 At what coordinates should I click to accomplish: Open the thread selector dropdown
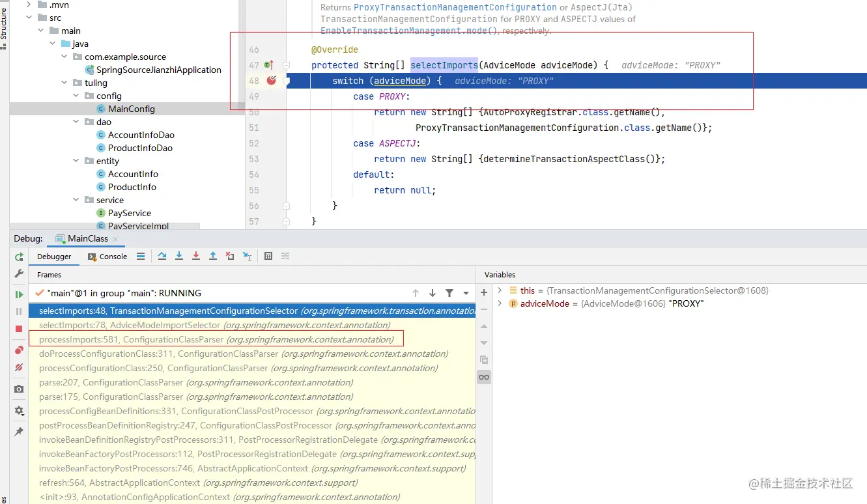466,293
